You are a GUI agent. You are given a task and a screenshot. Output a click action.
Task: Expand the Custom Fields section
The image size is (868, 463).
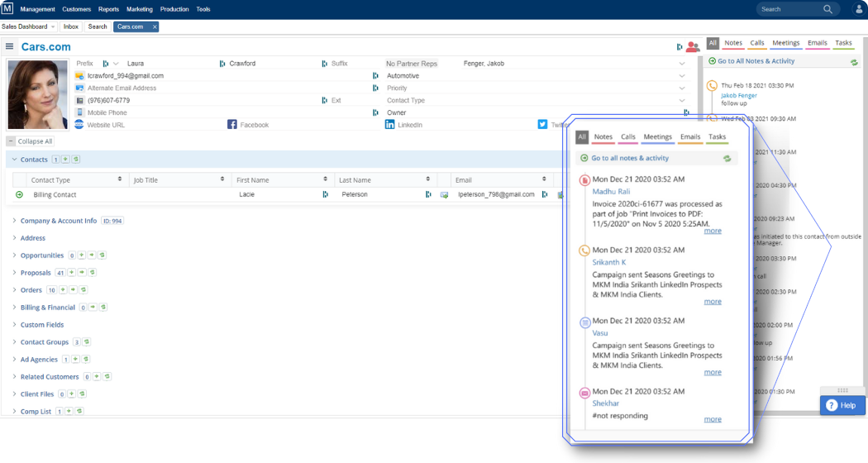point(14,325)
